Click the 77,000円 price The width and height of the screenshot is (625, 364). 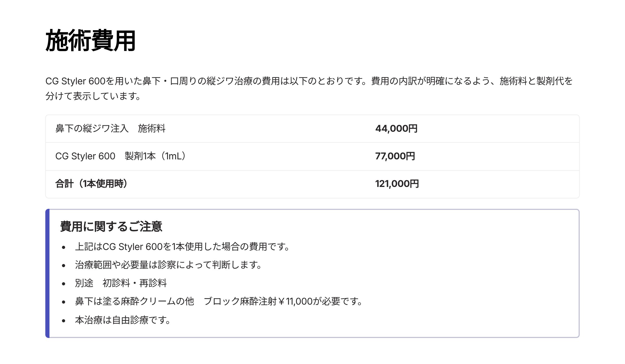395,156
